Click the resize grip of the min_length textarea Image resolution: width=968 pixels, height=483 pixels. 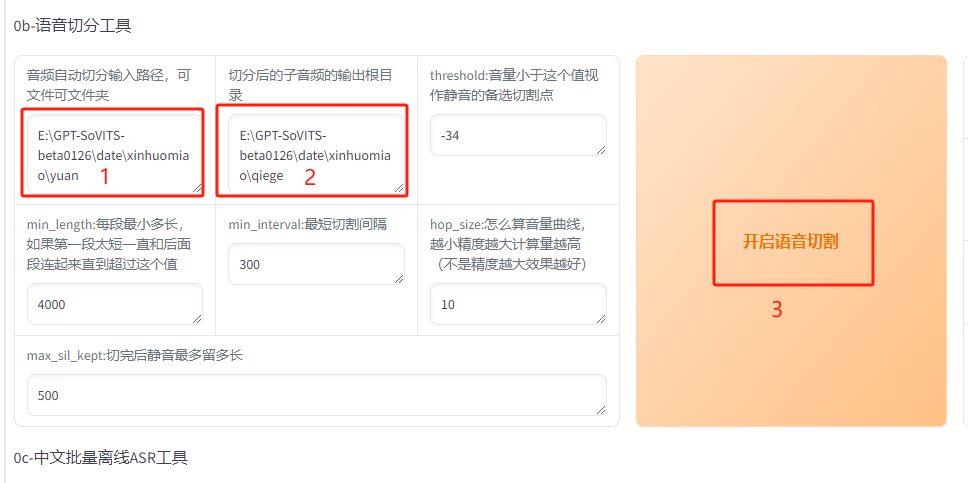pos(198,319)
